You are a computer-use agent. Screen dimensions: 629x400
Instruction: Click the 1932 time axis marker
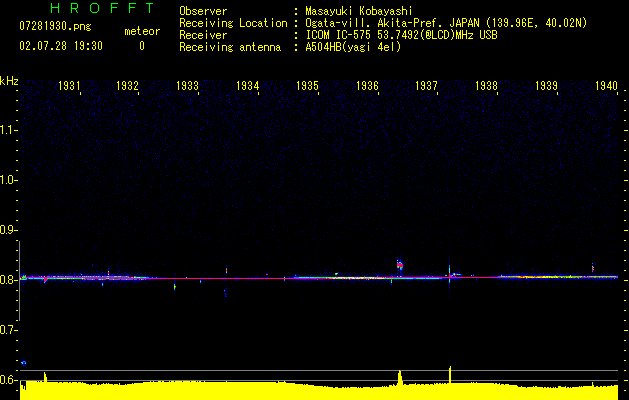[128, 86]
